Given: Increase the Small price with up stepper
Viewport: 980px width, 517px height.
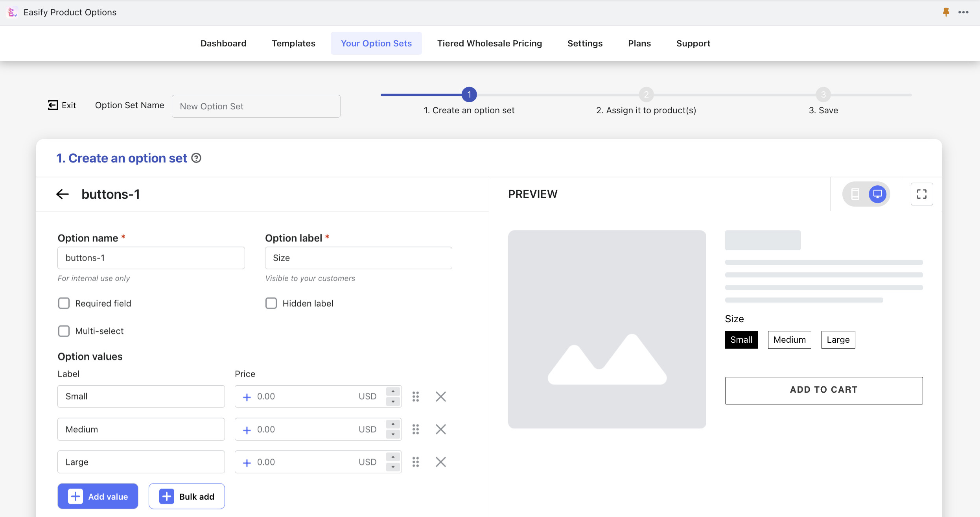Looking at the screenshot, I should point(393,391).
